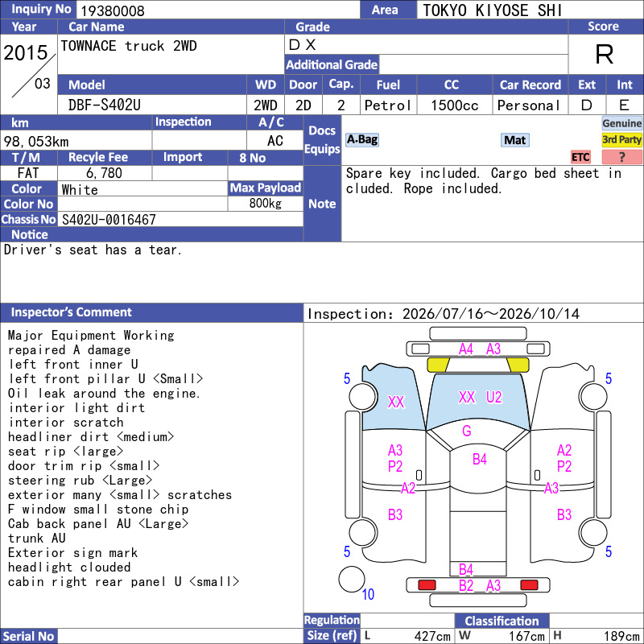Click the Score R cell
This screenshot has height=644, width=644.
coord(605,54)
